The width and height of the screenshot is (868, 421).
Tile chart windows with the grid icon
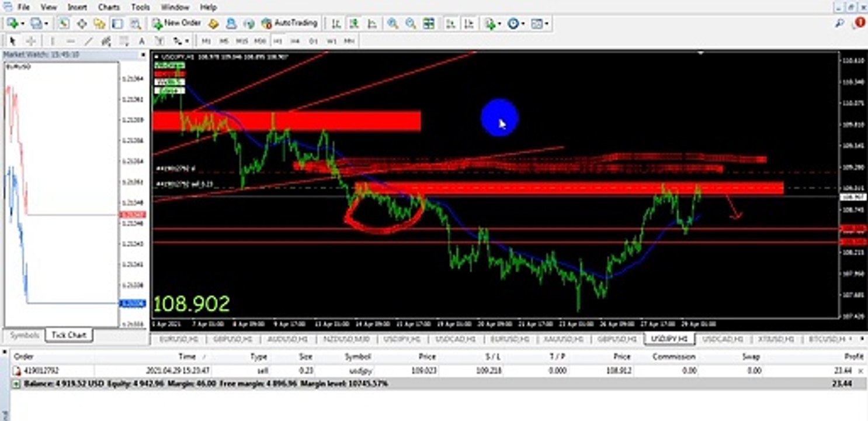429,23
